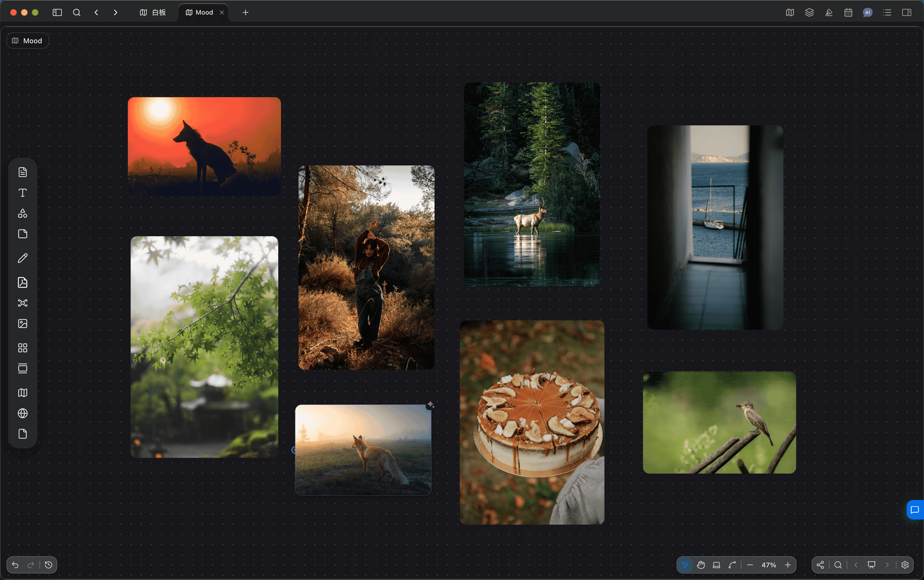The height and width of the screenshot is (580, 924).
Task: Open the canvas settings gear
Action: (905, 565)
